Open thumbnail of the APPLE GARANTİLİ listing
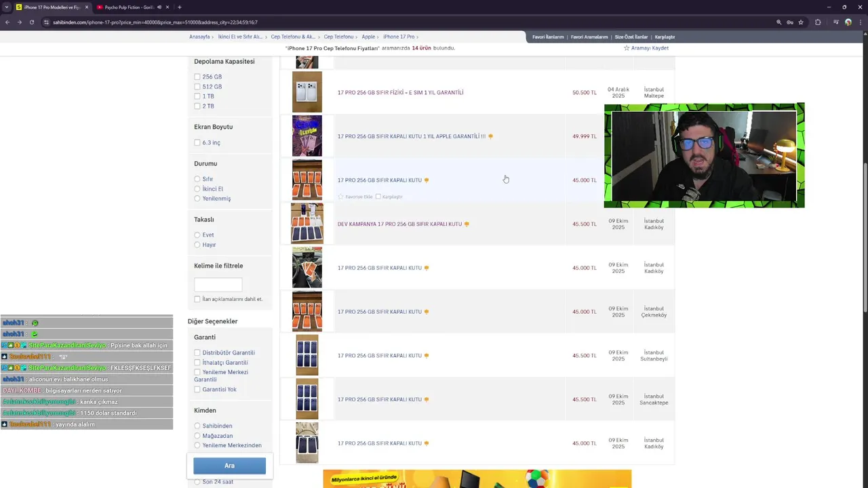The image size is (868, 488). (x=307, y=136)
